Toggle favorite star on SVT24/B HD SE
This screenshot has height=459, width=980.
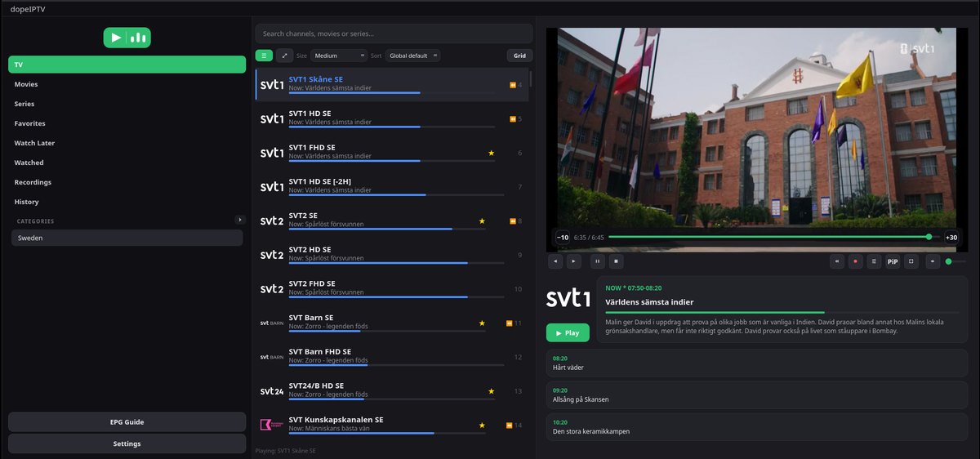[x=491, y=391]
